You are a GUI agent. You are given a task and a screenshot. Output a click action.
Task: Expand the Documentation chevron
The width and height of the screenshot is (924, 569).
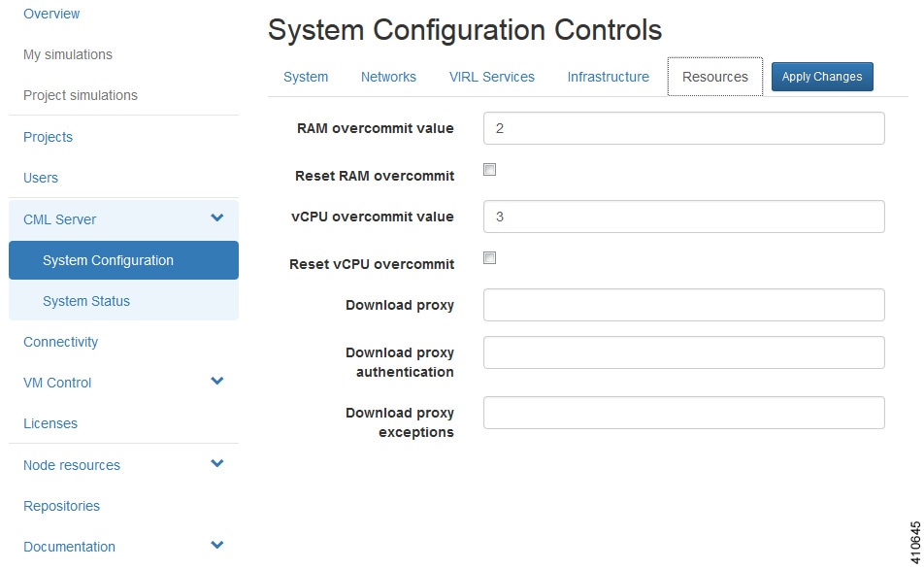216,546
